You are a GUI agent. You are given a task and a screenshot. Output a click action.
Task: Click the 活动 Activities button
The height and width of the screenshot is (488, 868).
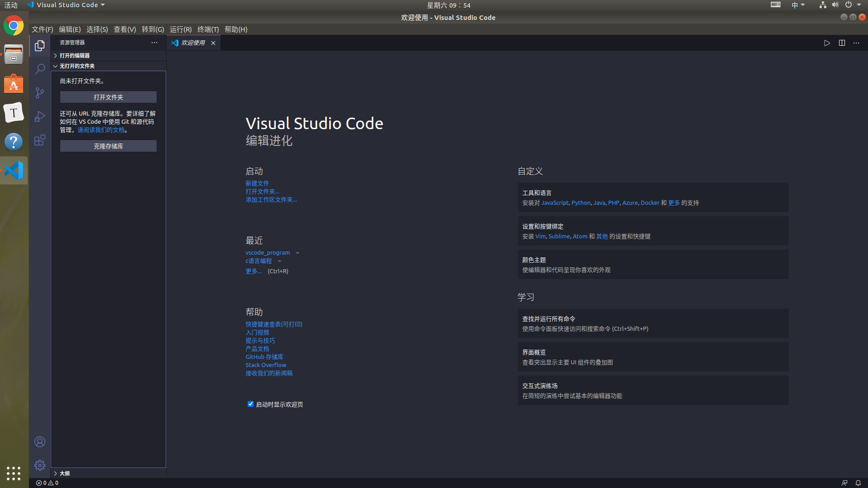click(11, 5)
